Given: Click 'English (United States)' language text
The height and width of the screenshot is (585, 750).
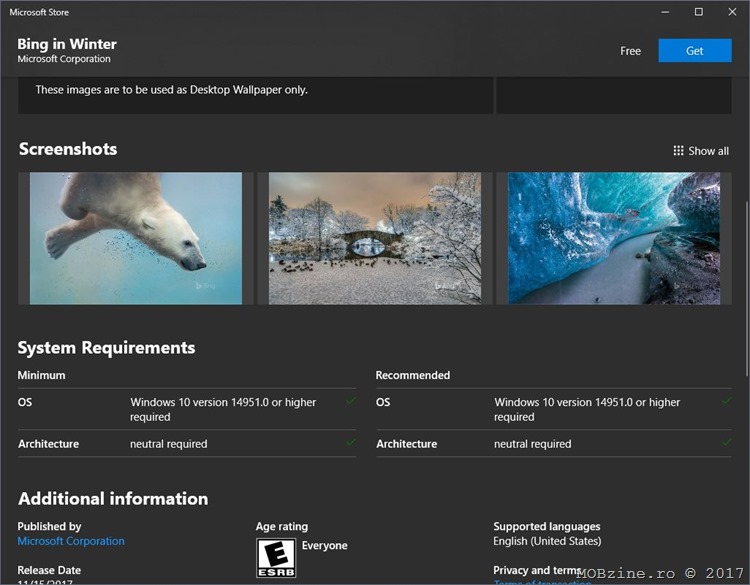Looking at the screenshot, I should pos(547,541).
